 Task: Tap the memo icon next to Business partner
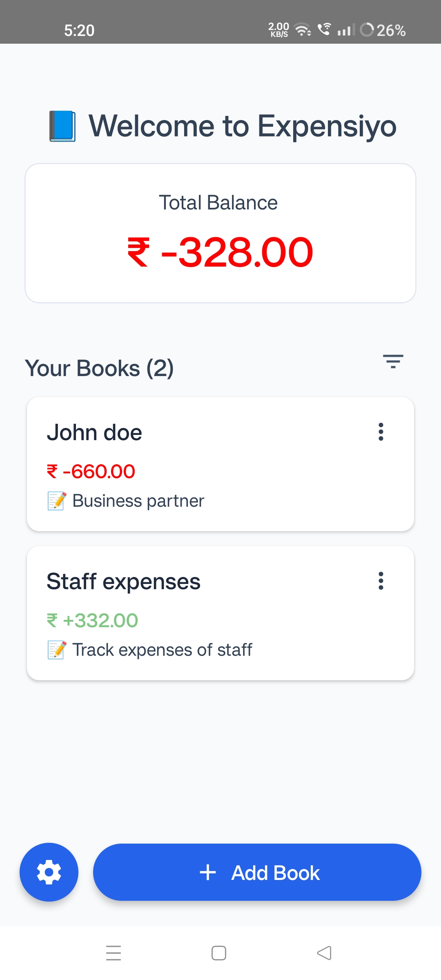[x=56, y=501]
